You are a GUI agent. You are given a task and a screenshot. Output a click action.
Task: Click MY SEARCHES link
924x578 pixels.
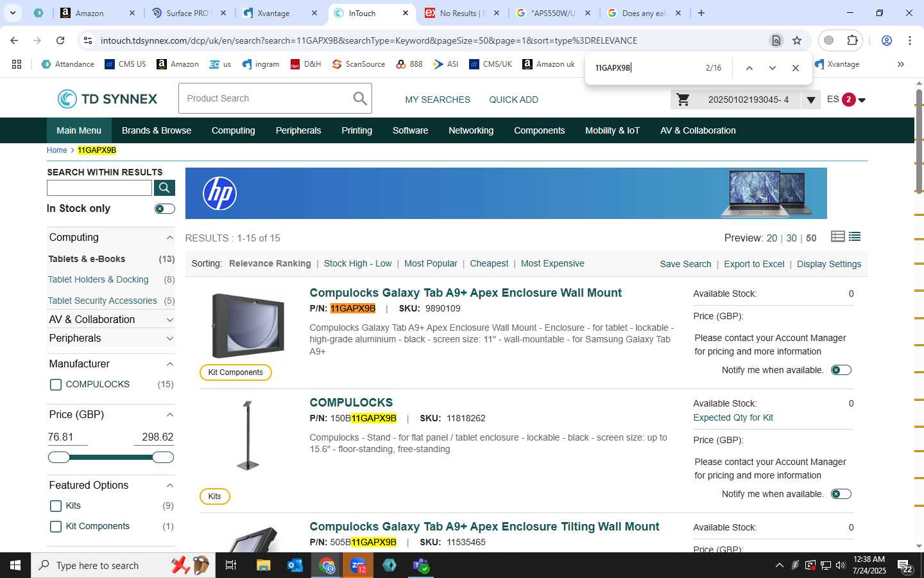438,100
